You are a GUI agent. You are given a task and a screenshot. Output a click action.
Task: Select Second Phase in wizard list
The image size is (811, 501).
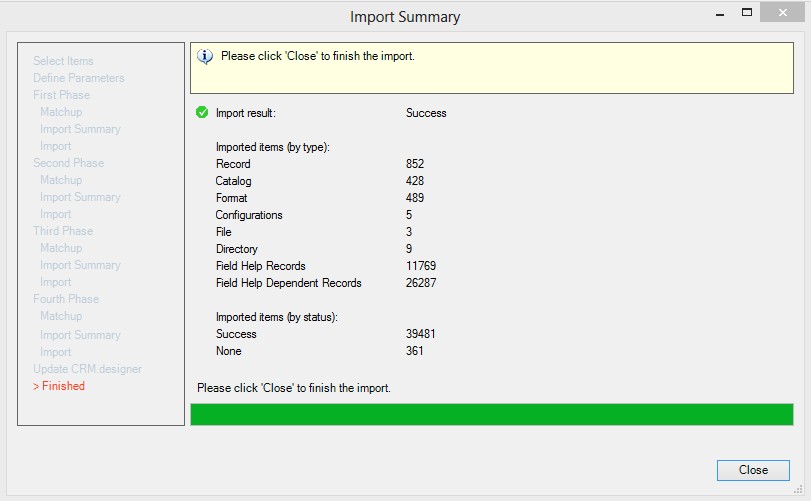pos(68,163)
